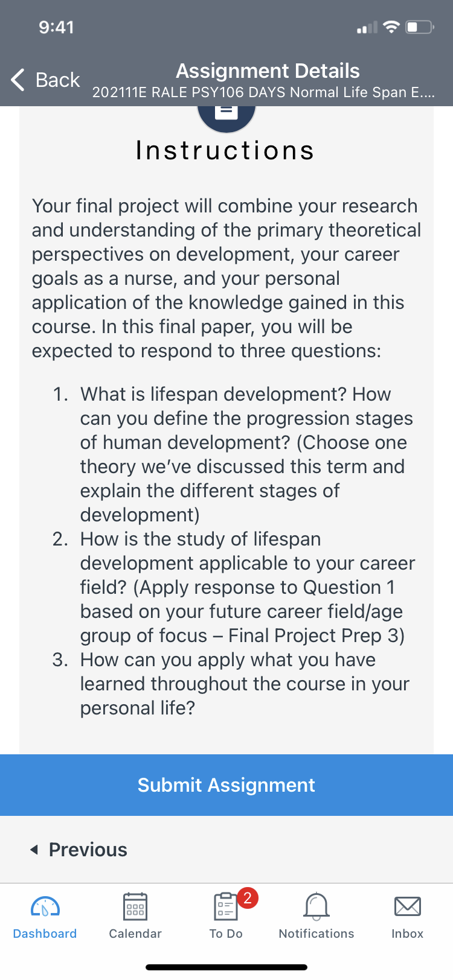The height and width of the screenshot is (980, 453).
Task: Tap the Wi-Fi status icon
Action: point(392,27)
